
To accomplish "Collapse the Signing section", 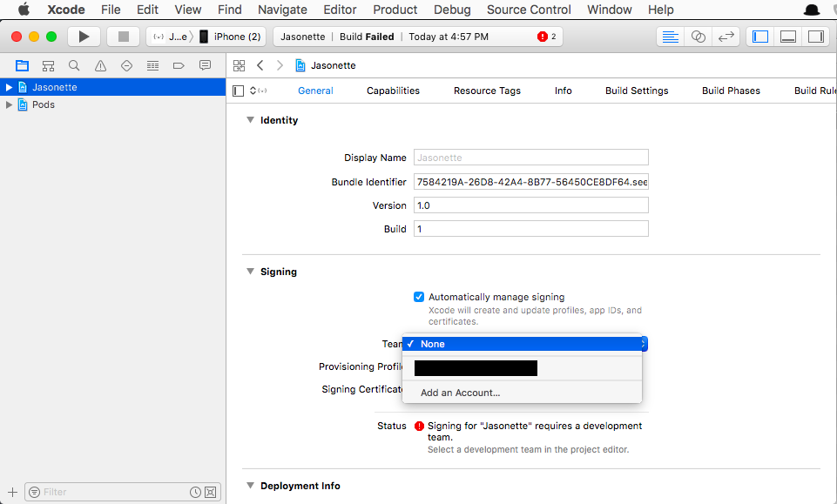I will coord(250,272).
